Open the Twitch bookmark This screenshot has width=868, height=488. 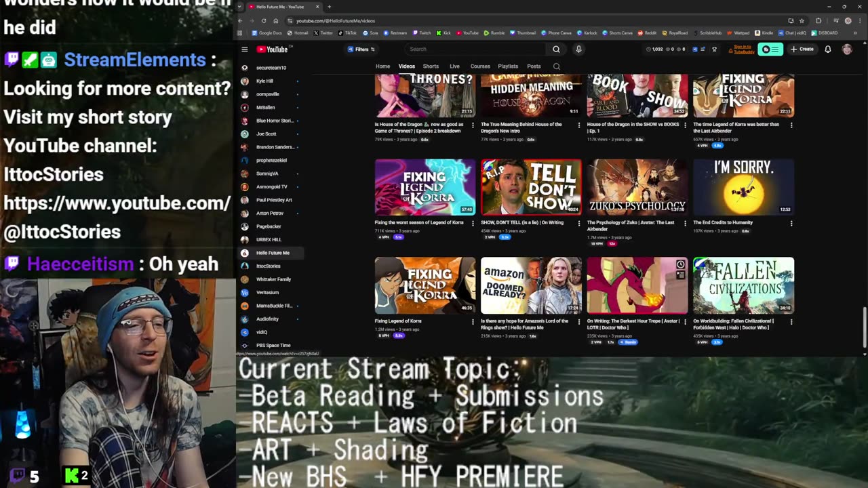pyautogui.click(x=421, y=33)
